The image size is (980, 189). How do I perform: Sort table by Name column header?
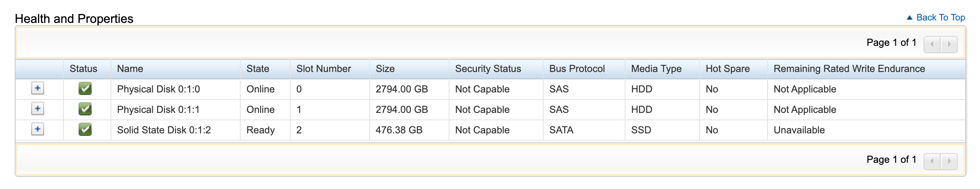(130, 69)
